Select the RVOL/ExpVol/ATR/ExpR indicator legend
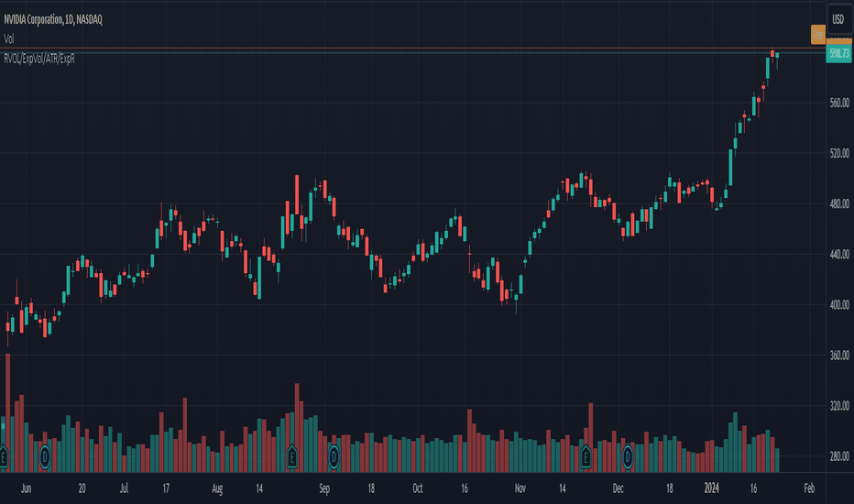Viewport: 854px width, 504px height. coord(39,59)
